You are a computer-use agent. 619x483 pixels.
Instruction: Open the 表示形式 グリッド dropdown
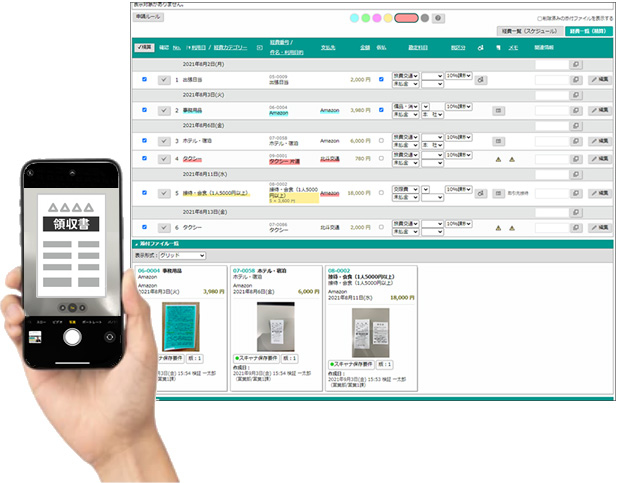tap(182, 255)
